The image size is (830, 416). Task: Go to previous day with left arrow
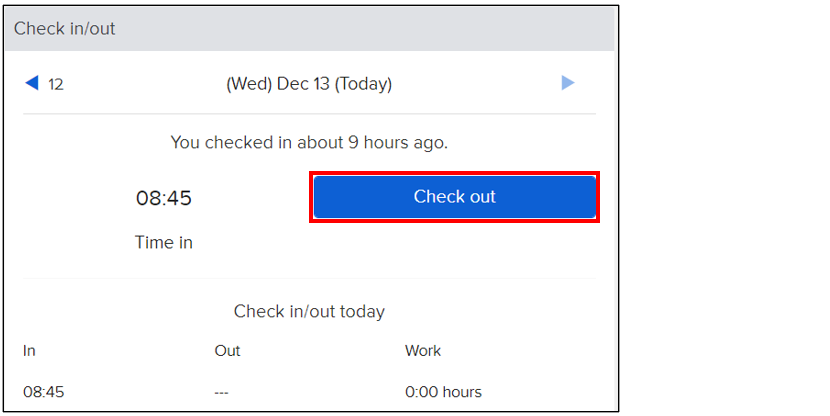[x=31, y=83]
